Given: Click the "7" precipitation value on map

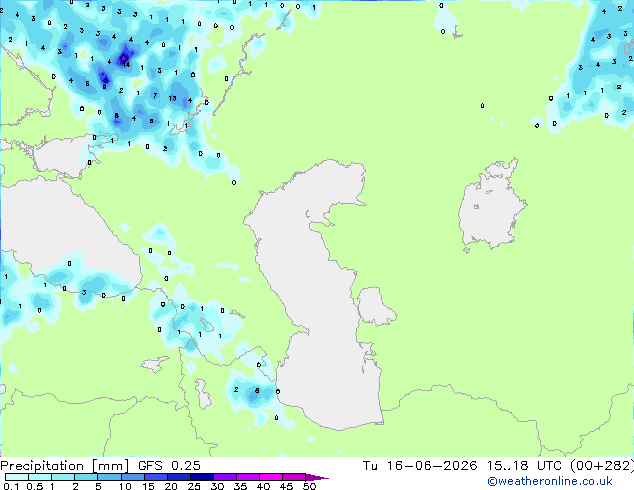Looking at the screenshot, I should [x=155, y=95].
